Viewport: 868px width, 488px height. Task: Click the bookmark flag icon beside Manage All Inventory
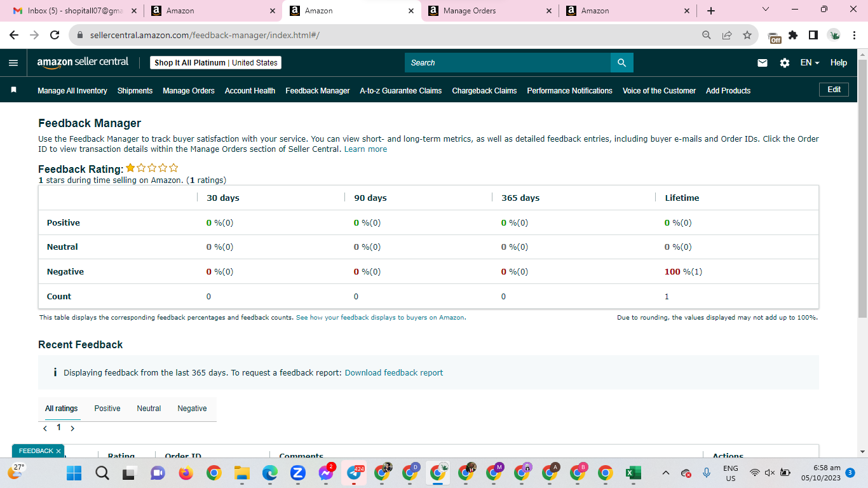pyautogui.click(x=13, y=90)
